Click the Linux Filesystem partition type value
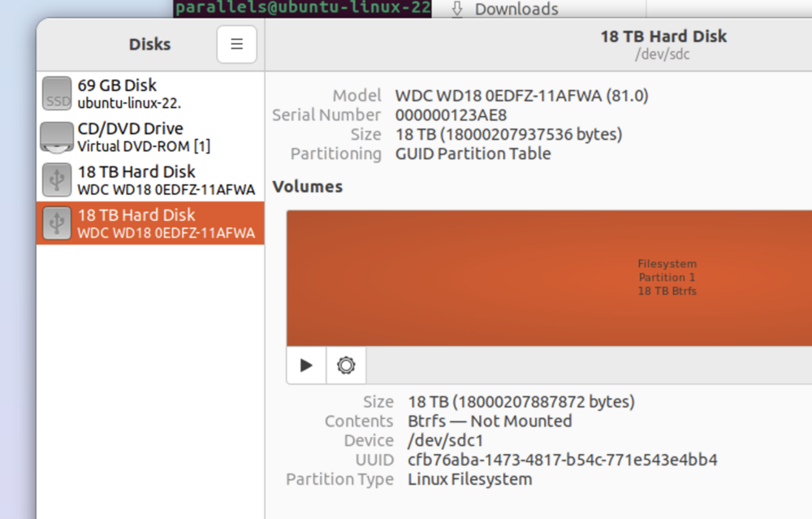812x519 pixels. (469, 479)
